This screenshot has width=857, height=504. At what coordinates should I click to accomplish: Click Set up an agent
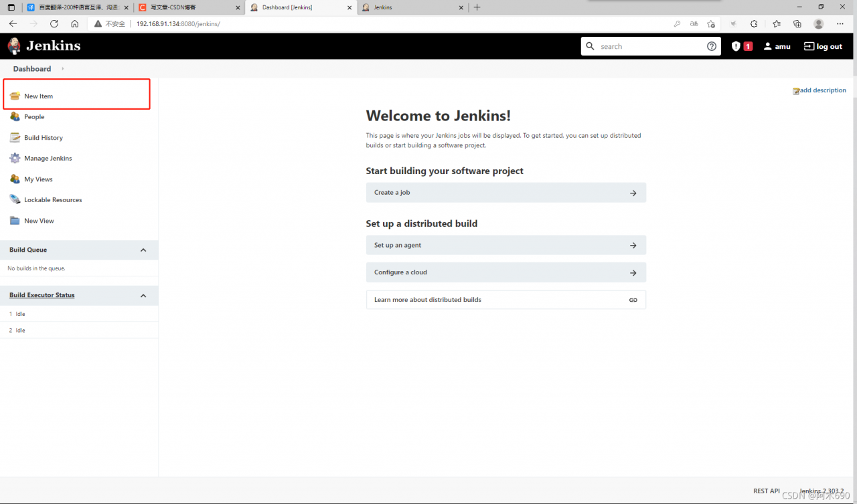tap(506, 245)
